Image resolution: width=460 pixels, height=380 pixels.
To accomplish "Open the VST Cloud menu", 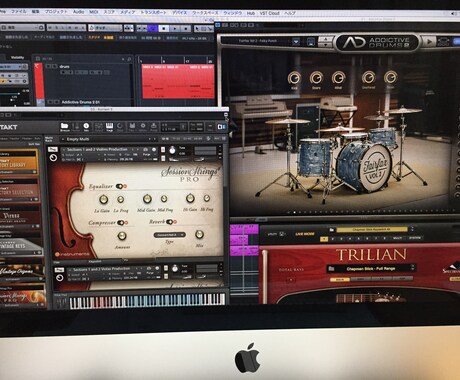I will (270, 13).
